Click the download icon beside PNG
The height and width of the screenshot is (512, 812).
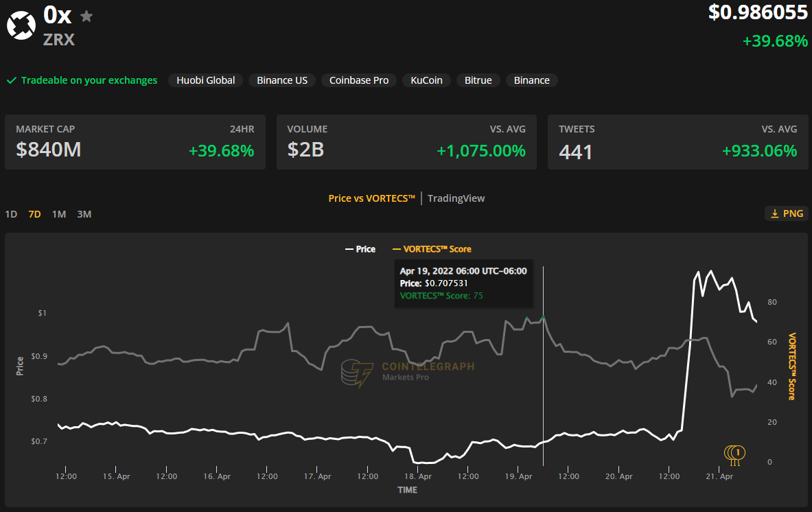tap(775, 213)
